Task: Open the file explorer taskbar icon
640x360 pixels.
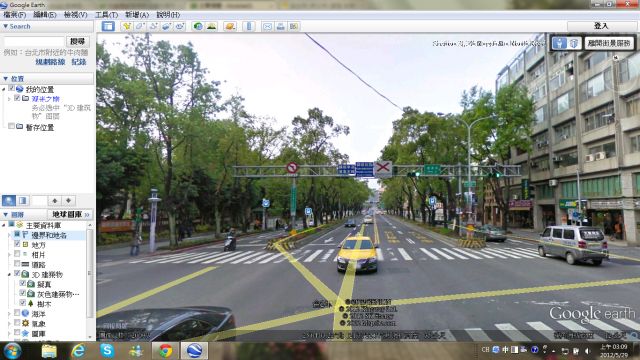Action: 49,351
